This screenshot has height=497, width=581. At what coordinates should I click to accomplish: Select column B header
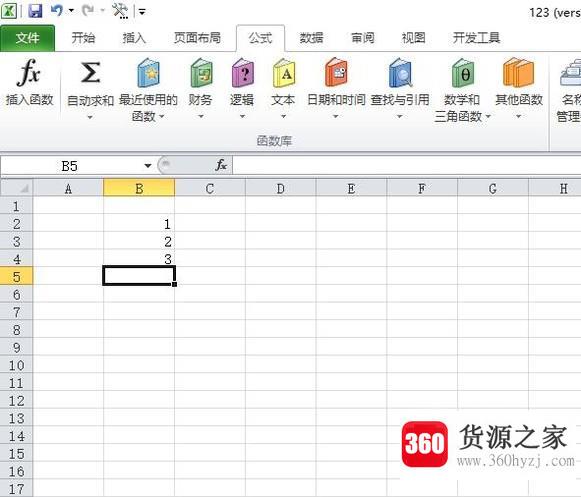pos(139,189)
